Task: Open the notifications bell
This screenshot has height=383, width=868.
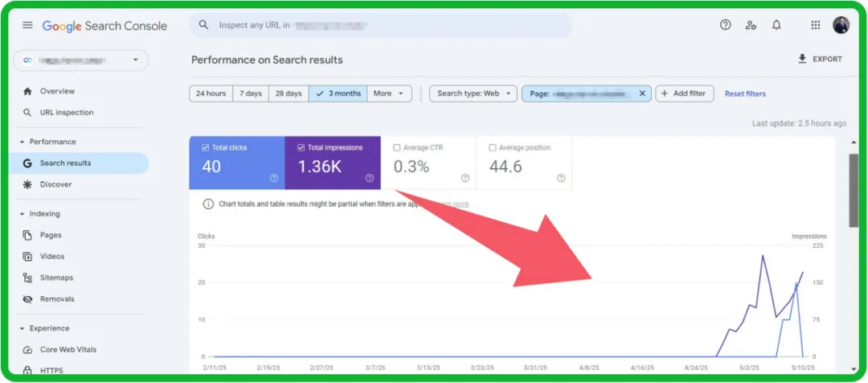Action: (776, 25)
